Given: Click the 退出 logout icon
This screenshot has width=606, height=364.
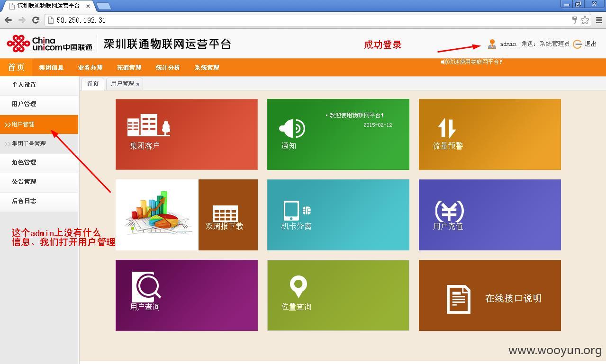Looking at the screenshot, I should (577, 44).
